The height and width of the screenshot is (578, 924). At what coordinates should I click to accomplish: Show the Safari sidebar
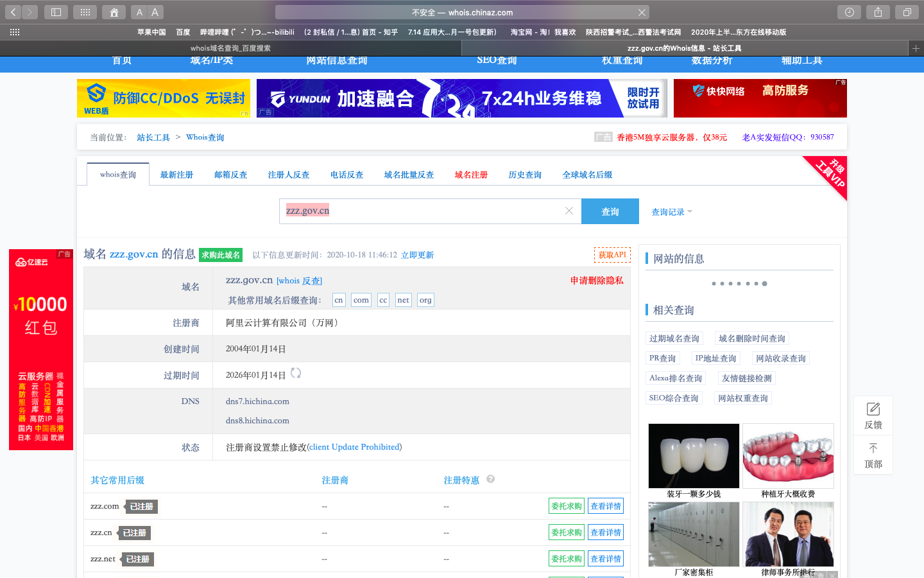(56, 12)
